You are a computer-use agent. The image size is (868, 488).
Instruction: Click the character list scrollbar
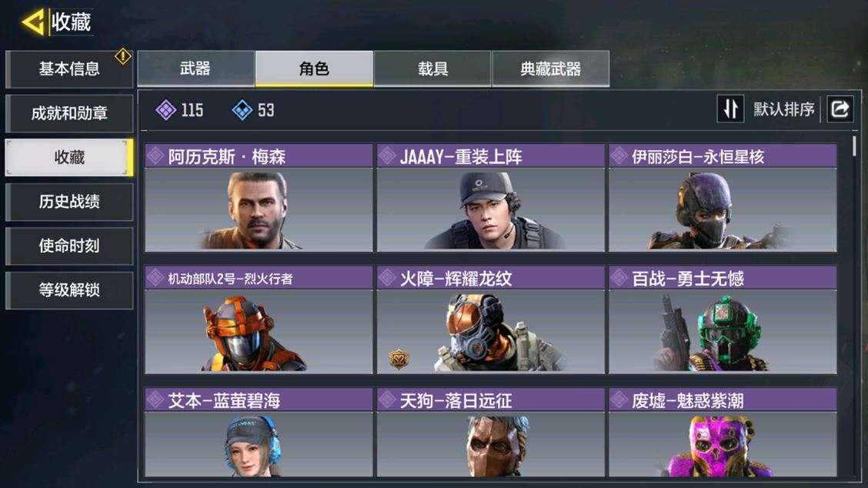coord(855,146)
